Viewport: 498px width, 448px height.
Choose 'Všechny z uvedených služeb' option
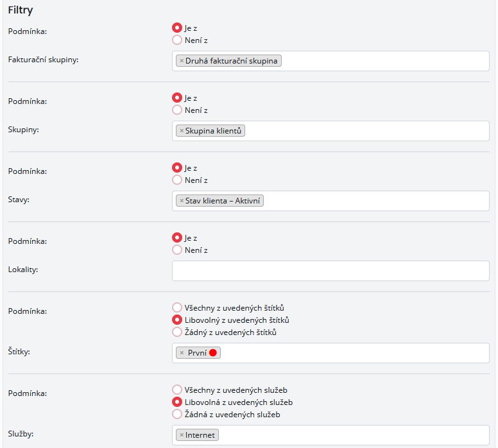point(177,390)
